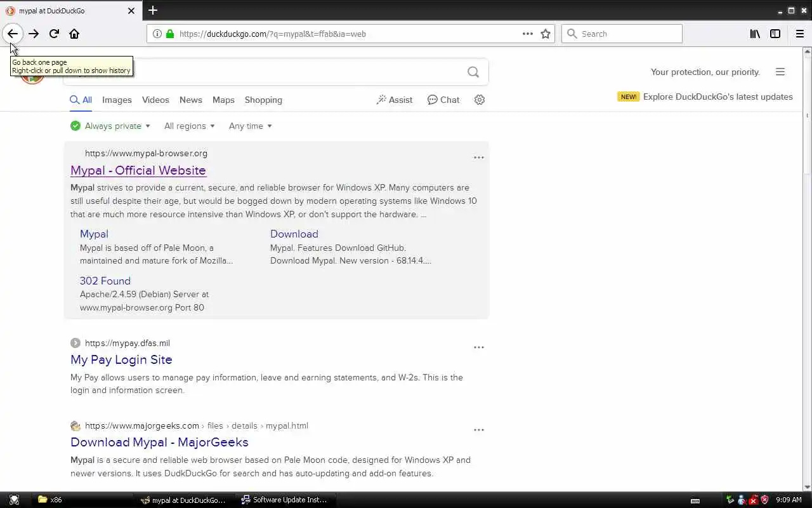Open search settings gear icon
The width and height of the screenshot is (812, 508).
480,100
